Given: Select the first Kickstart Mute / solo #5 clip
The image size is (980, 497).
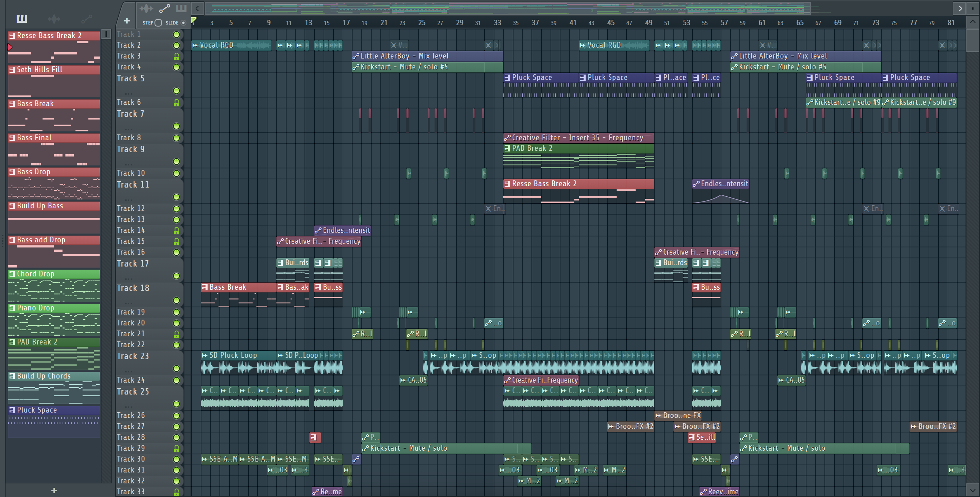Looking at the screenshot, I should click(427, 67).
